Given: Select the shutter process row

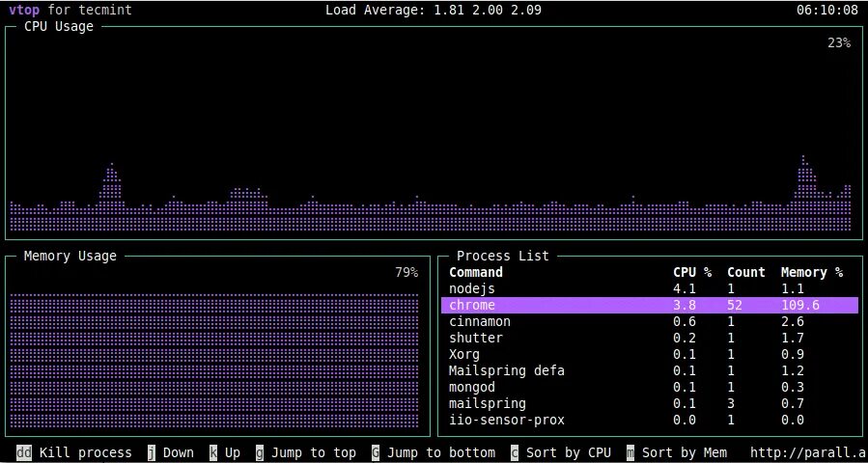Looking at the screenshot, I should (650, 338).
